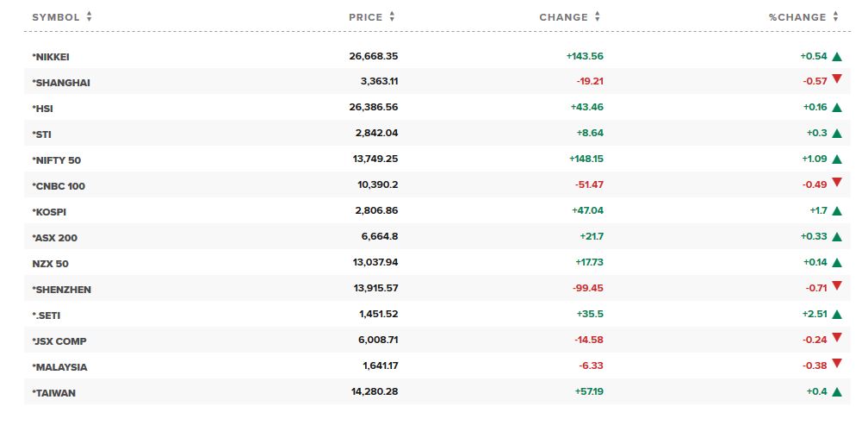Viewport: 868px width, 431px height.
Task: Open the *JSX COMP symbol link
Action: point(59,341)
